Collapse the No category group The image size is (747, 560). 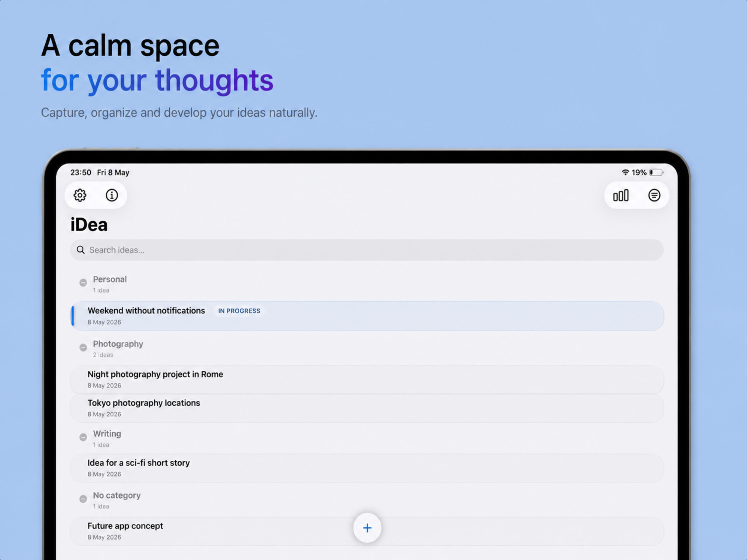coord(83,499)
